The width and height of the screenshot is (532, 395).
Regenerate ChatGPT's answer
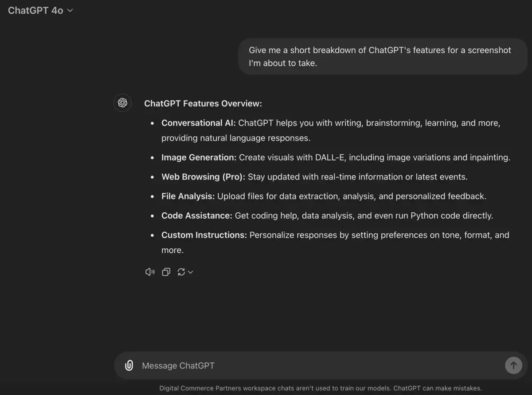pos(182,272)
